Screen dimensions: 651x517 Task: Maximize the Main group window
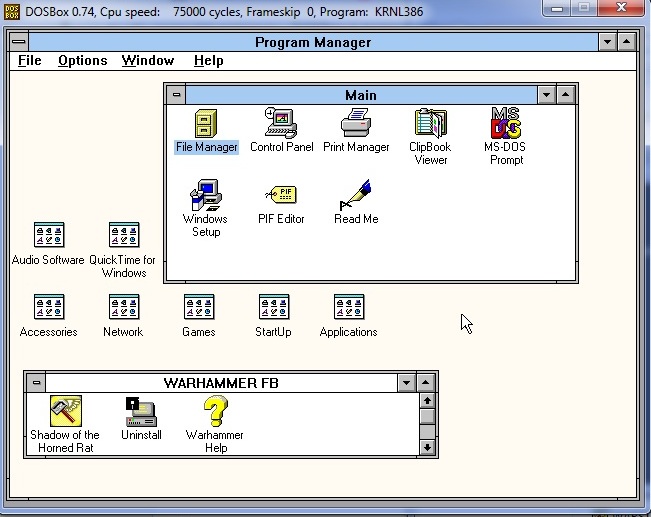565,95
